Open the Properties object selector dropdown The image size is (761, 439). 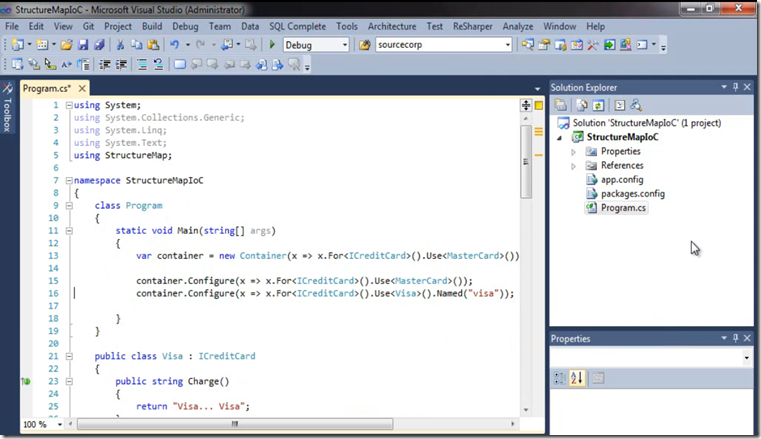coord(746,358)
